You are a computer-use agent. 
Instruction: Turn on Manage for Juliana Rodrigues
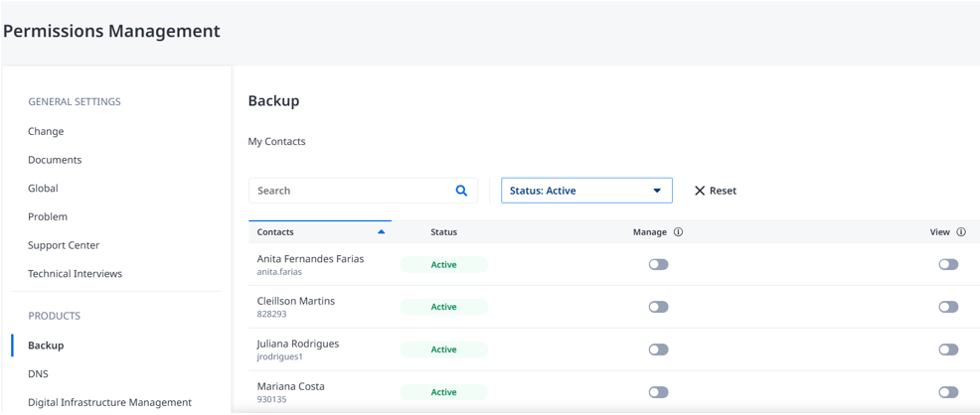658,349
